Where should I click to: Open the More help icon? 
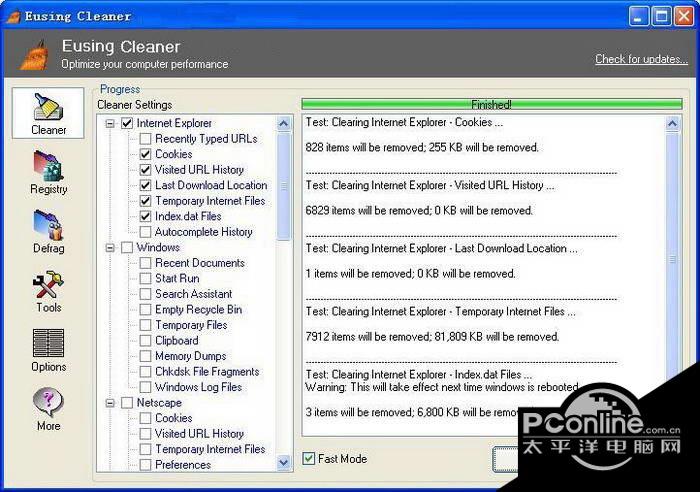click(x=48, y=409)
